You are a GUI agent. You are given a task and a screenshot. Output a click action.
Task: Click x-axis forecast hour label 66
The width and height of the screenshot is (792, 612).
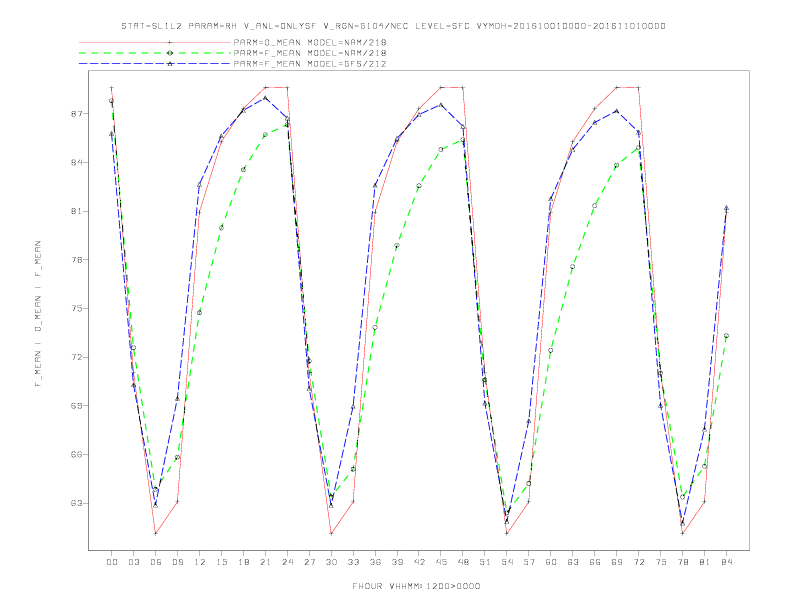pos(595,562)
